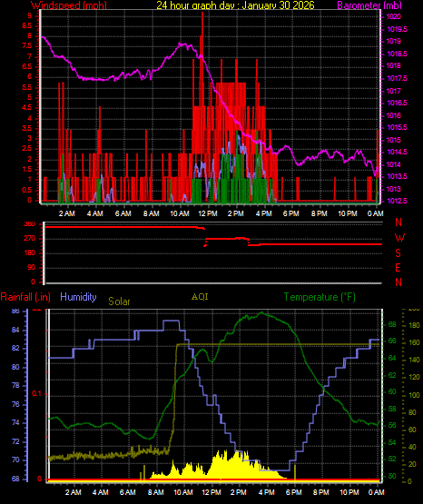This screenshot has height=504, width=423.
Task: Click the 58 temperature axis value
Action: coord(392,409)
